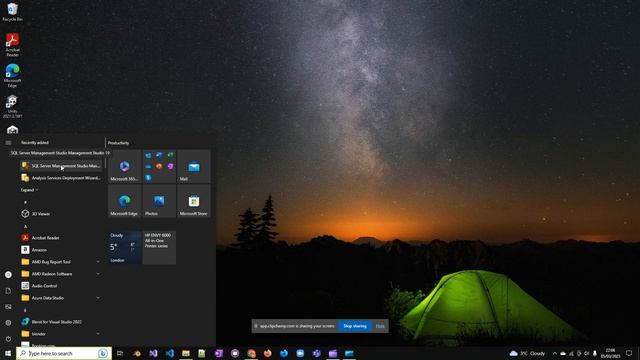Open the HP ENVY 6000 printer tile
The image size is (640, 360).
click(159, 248)
